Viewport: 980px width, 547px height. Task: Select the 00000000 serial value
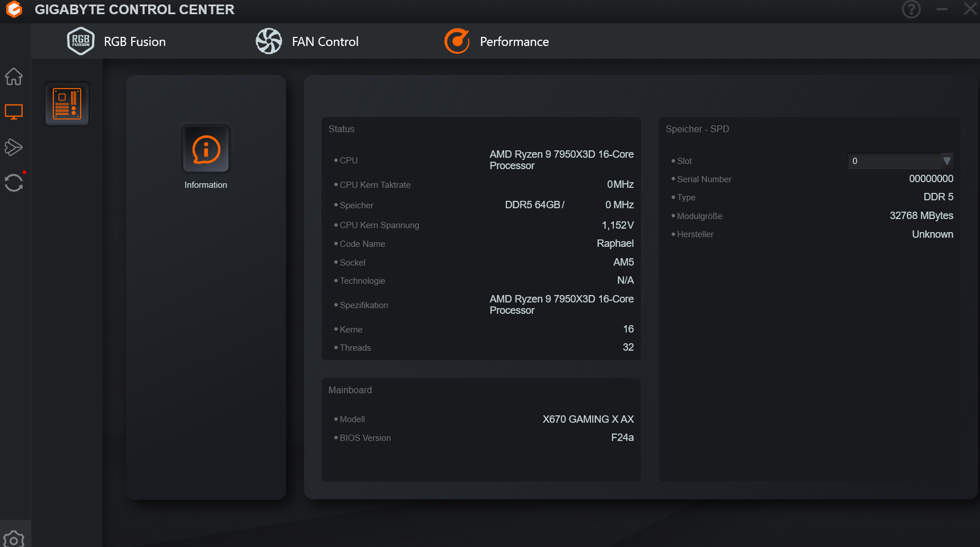pyautogui.click(x=931, y=179)
